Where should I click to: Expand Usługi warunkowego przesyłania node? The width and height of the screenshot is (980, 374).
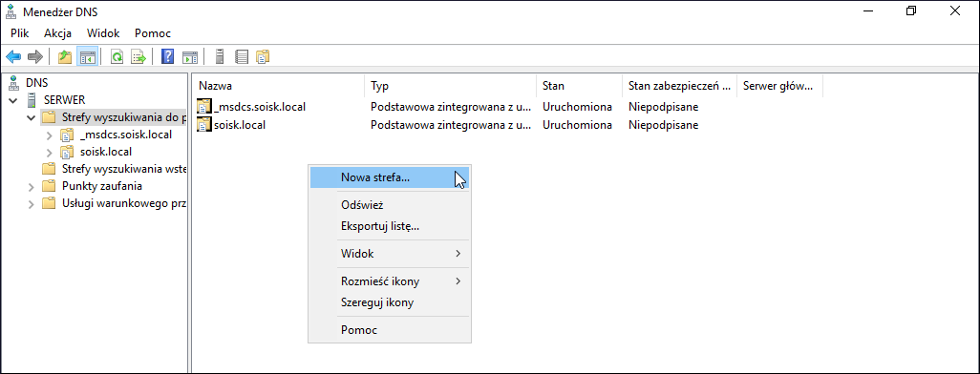(32, 204)
